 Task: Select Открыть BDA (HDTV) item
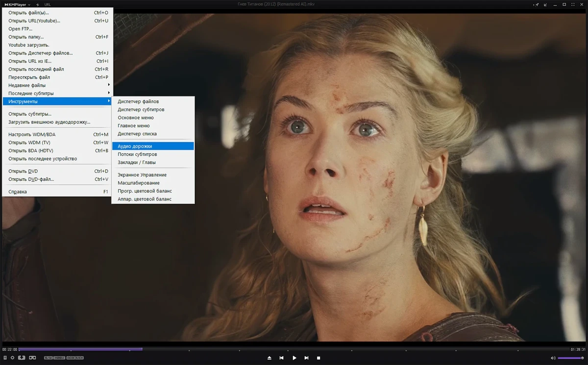click(58, 150)
